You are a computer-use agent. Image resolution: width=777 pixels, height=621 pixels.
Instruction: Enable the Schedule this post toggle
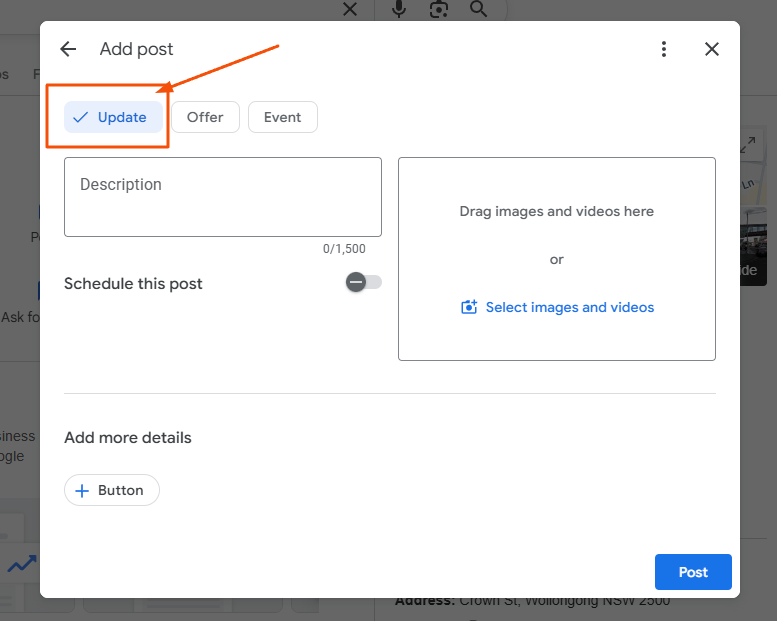(x=363, y=283)
